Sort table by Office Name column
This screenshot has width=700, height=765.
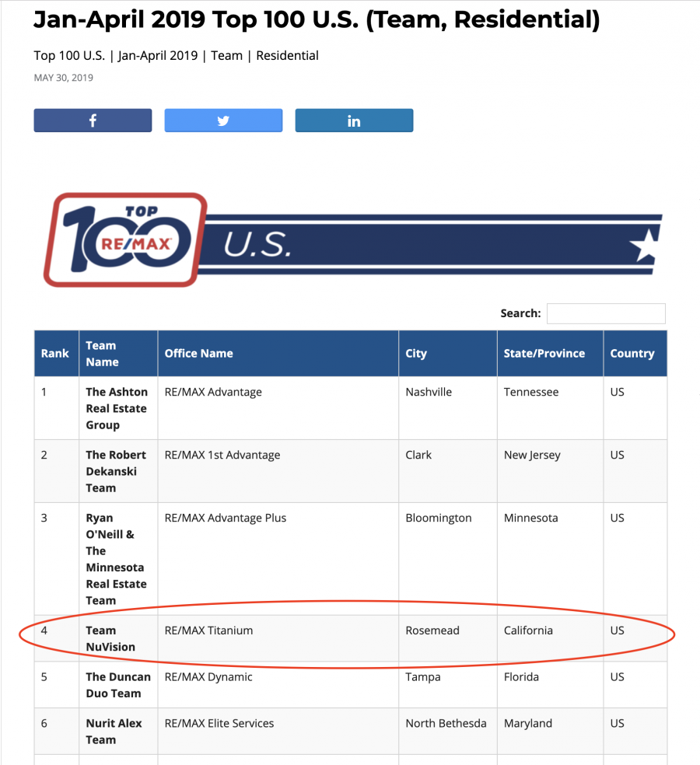point(278,353)
